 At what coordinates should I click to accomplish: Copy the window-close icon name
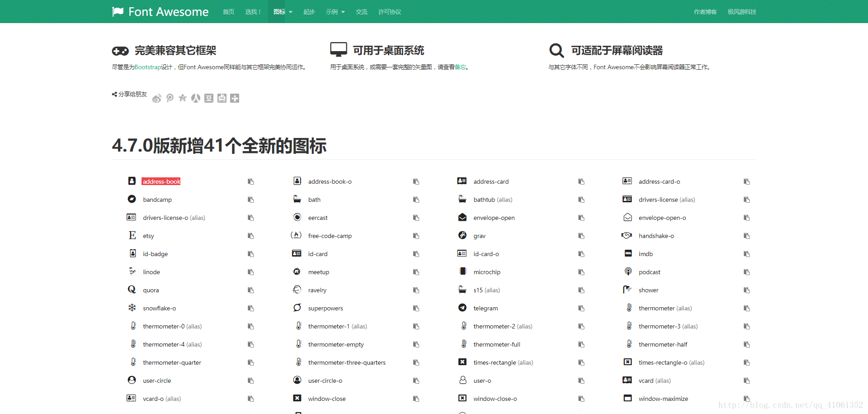[x=416, y=399]
